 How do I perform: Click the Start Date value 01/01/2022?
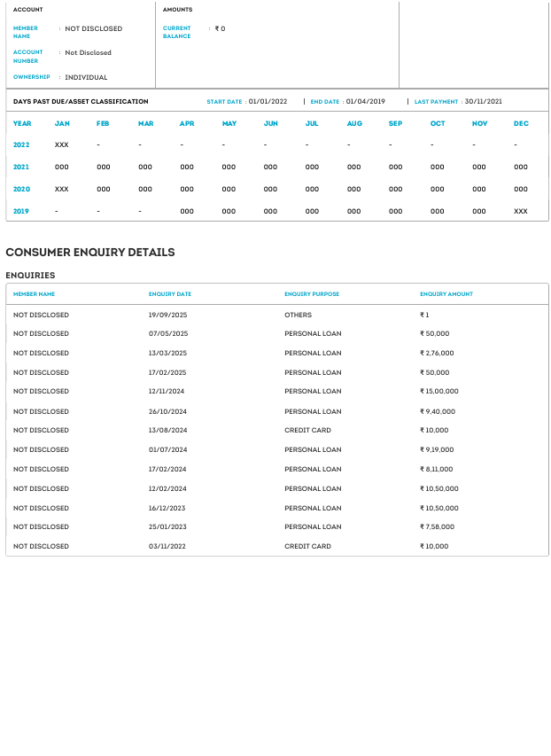pos(268,102)
